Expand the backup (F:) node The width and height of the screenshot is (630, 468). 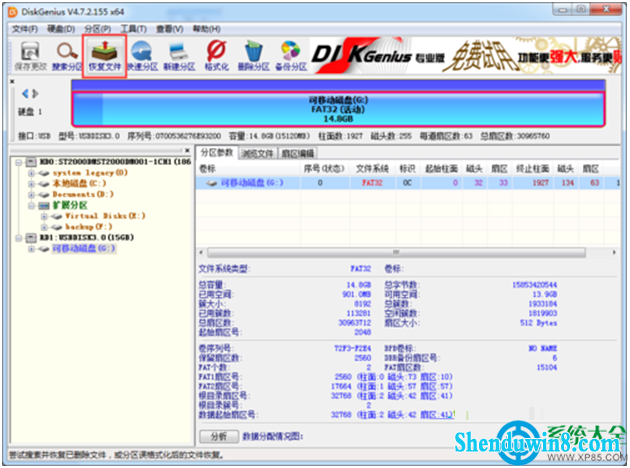tap(44, 227)
